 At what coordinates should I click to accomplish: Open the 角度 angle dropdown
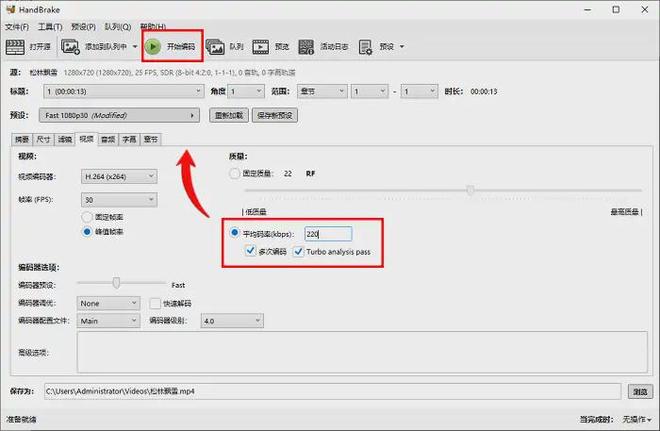click(246, 91)
